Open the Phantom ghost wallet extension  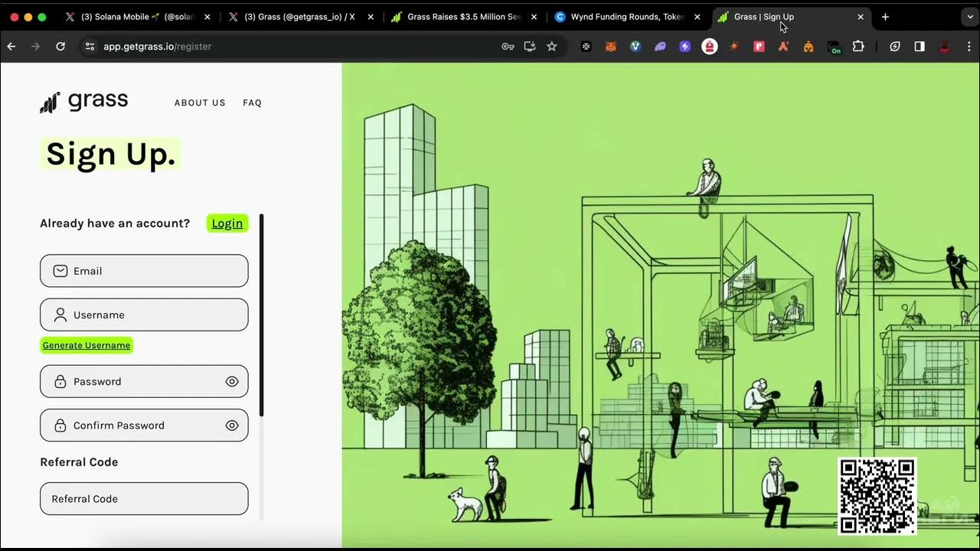tap(660, 47)
